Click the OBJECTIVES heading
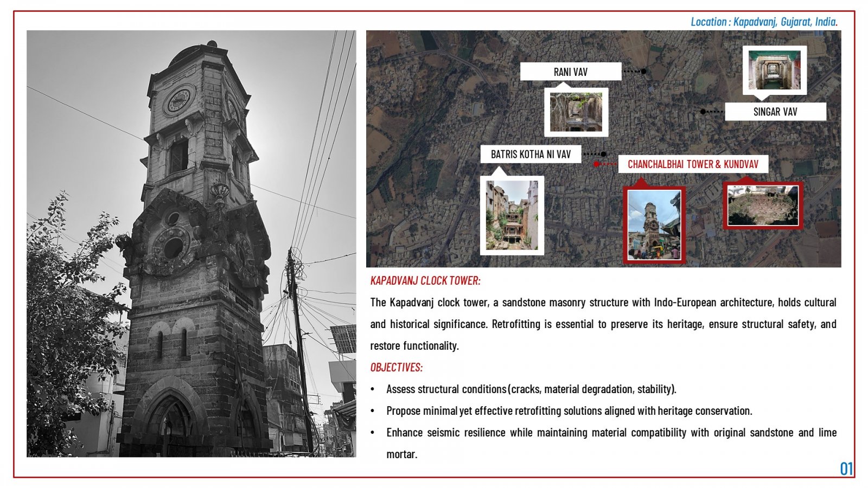This screenshot has height=488, width=868. pos(397,367)
